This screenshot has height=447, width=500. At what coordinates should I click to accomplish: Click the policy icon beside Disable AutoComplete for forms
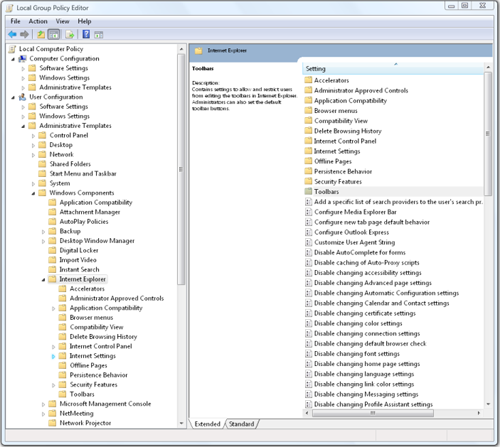point(308,252)
